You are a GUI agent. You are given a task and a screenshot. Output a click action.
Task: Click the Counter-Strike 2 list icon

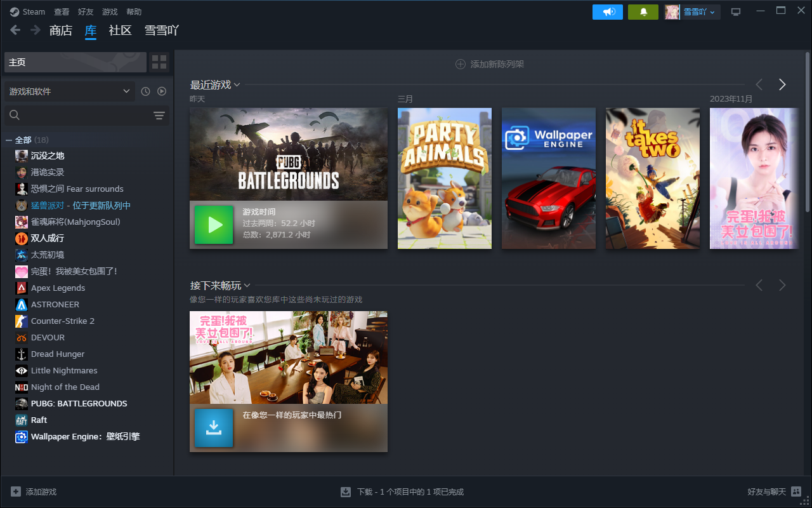(x=22, y=321)
